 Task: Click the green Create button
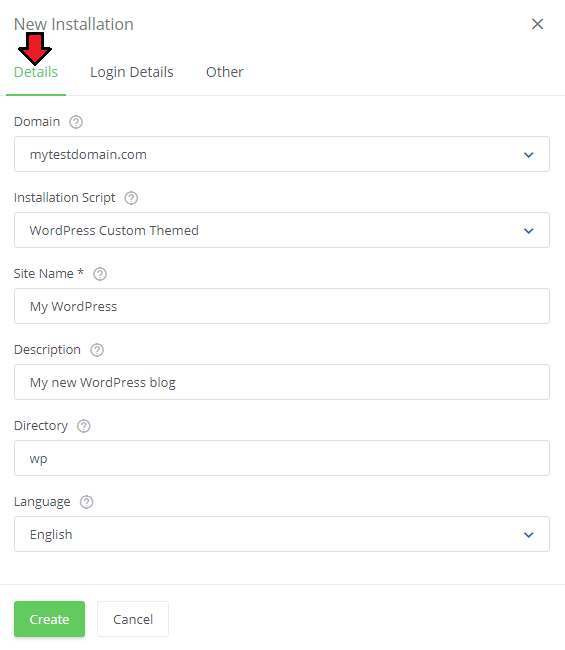coord(49,619)
